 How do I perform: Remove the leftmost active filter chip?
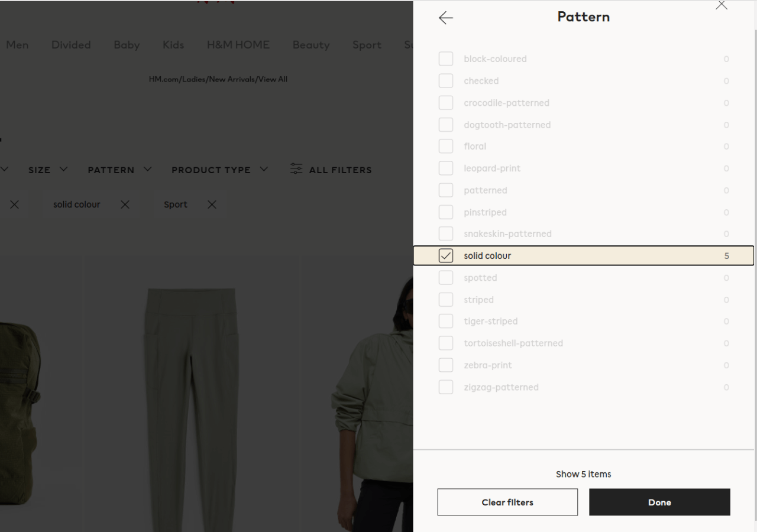click(14, 204)
